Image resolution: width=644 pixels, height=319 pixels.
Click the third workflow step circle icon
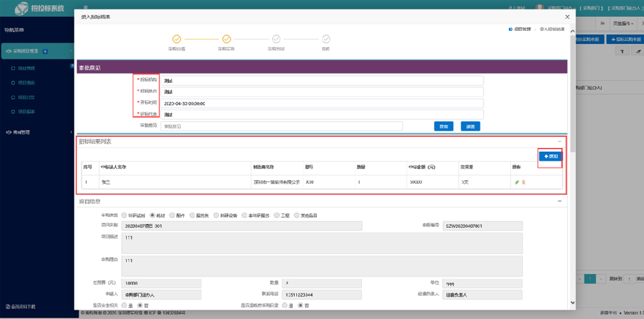tap(276, 39)
